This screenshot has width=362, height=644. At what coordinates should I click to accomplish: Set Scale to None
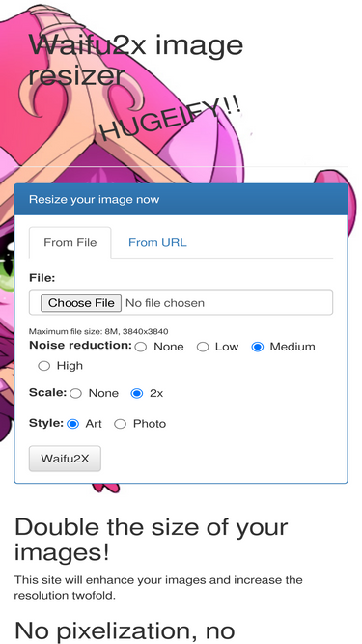(x=75, y=394)
